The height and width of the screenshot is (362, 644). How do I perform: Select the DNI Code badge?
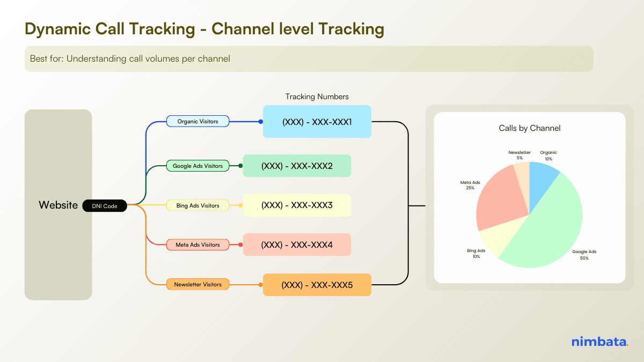coord(105,205)
